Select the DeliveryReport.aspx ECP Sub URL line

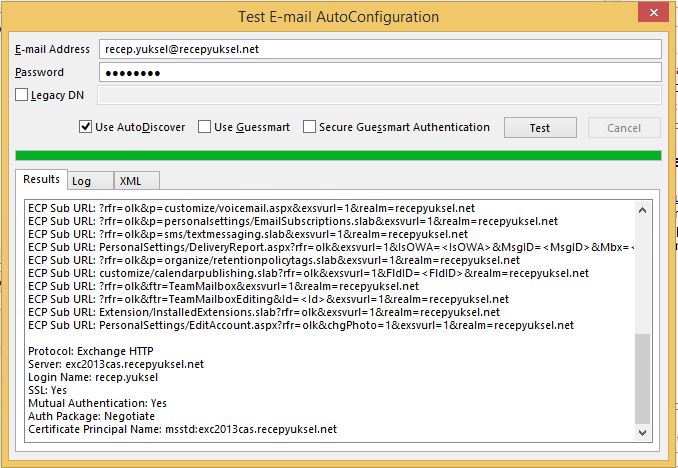[331, 247]
